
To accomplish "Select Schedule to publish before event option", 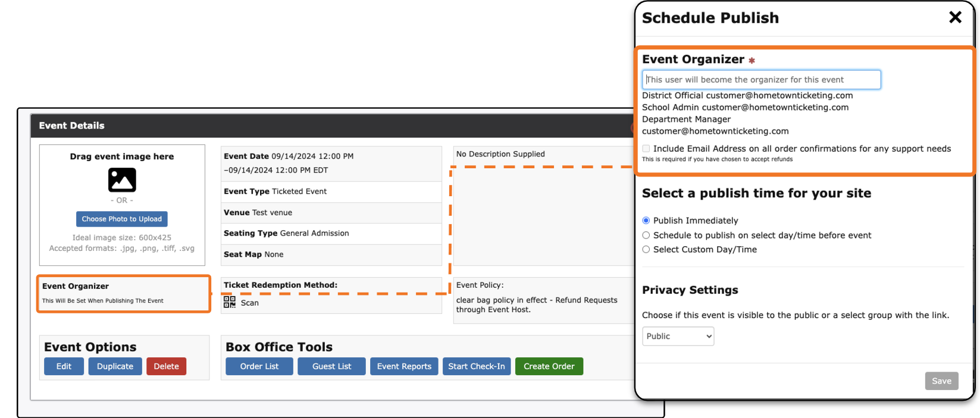I will [x=646, y=235].
